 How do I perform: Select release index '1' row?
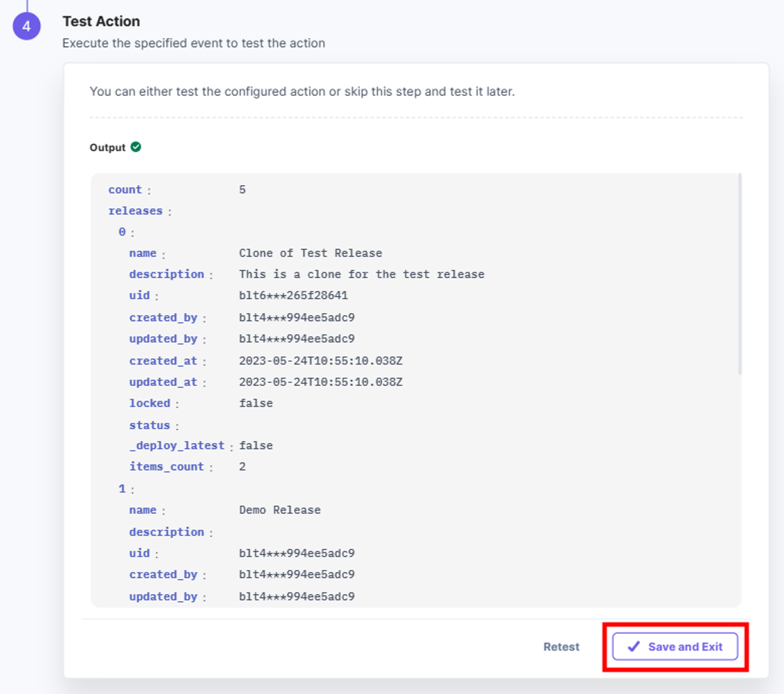122,489
